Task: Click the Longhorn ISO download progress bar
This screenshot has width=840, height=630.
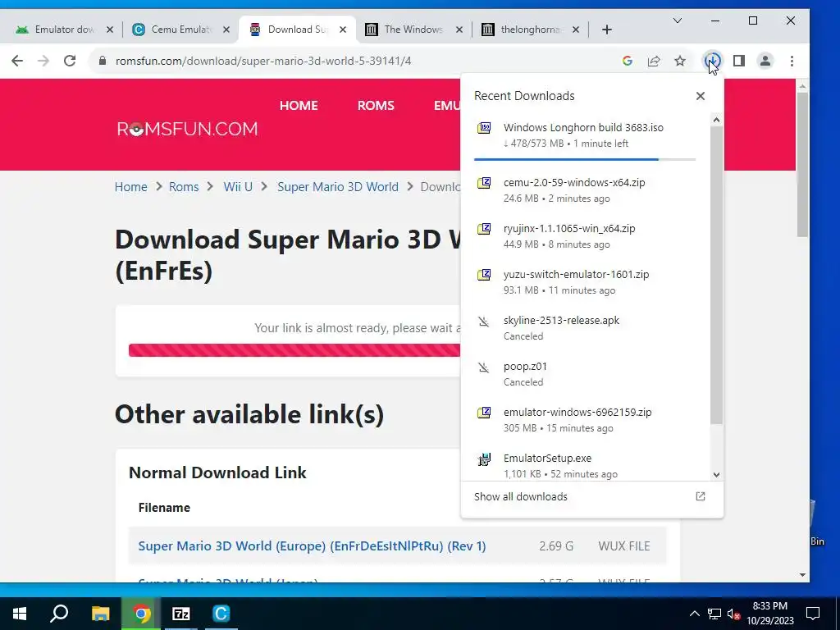Action: click(584, 160)
